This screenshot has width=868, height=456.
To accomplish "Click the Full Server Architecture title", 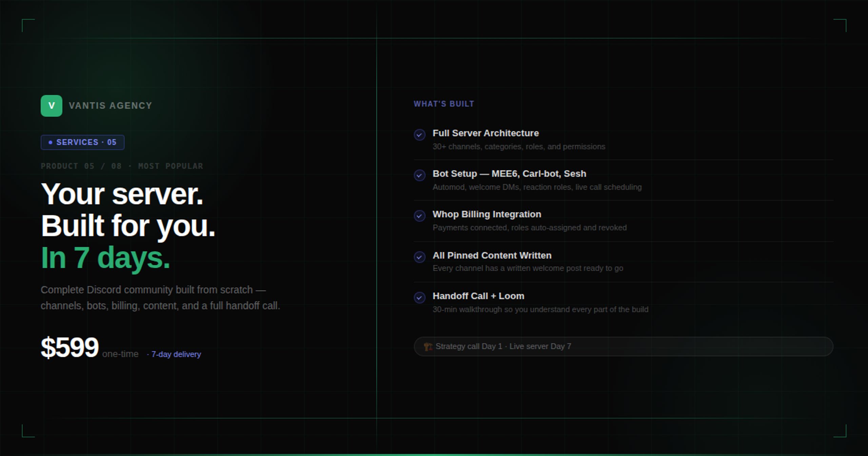I will [486, 133].
